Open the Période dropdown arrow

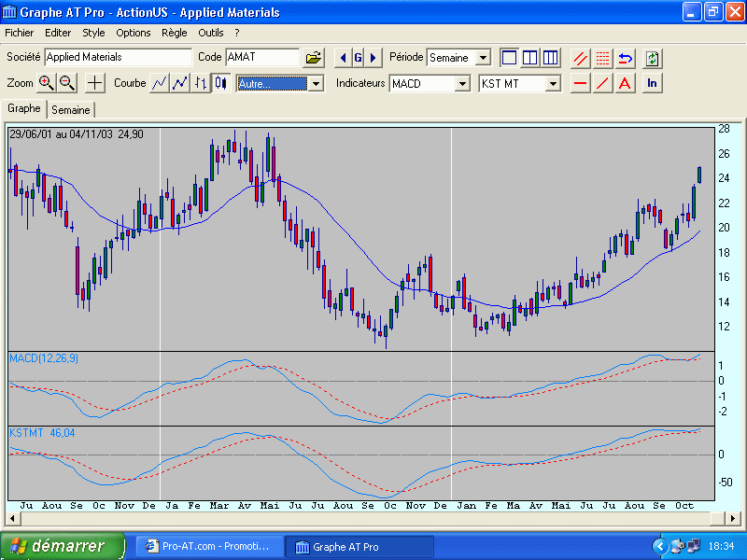coord(483,58)
